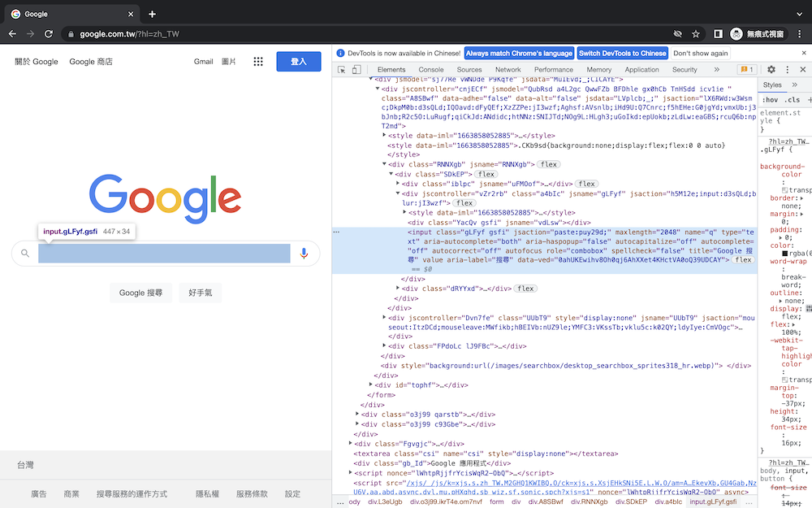Open the Security tab
This screenshot has width=812, height=508.
click(685, 69)
